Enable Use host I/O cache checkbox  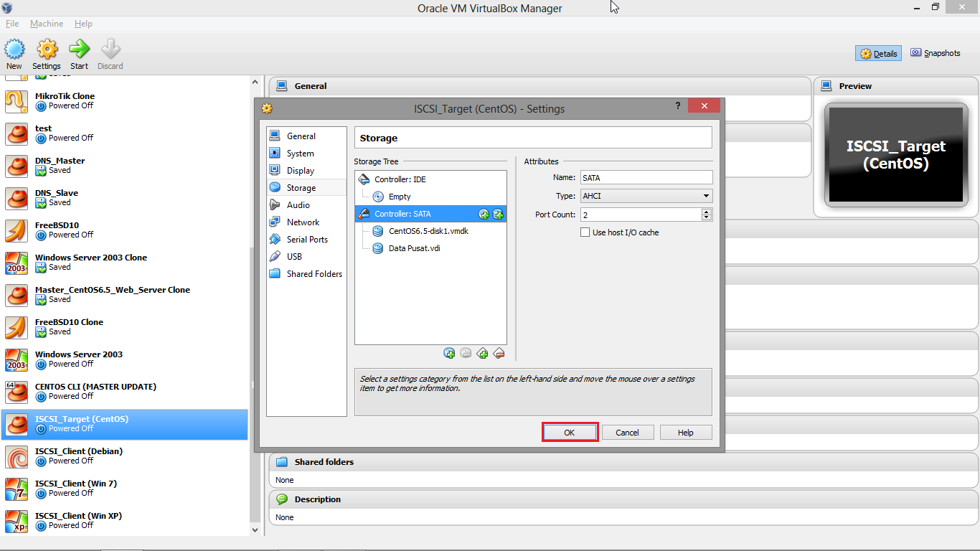click(585, 232)
